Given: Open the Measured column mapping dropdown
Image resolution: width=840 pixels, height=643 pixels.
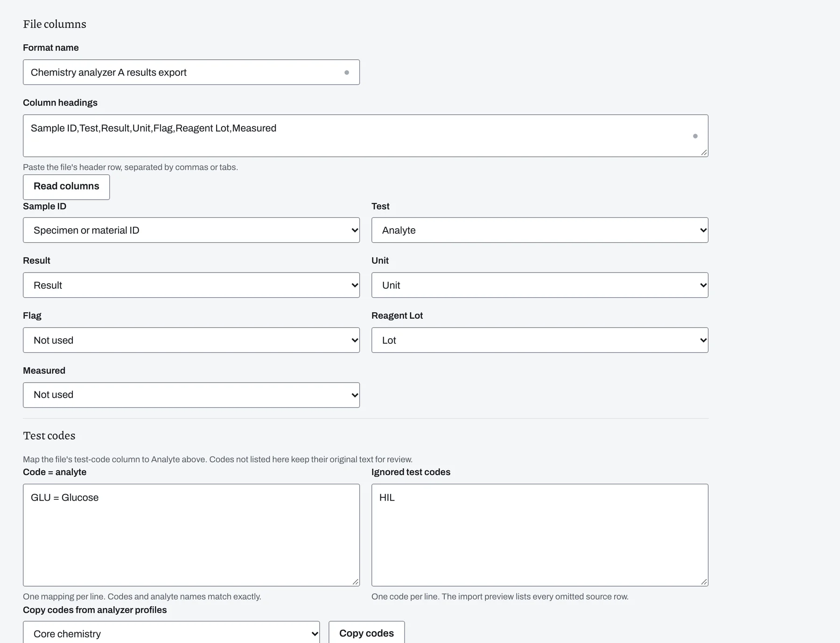Looking at the screenshot, I should tap(191, 395).
